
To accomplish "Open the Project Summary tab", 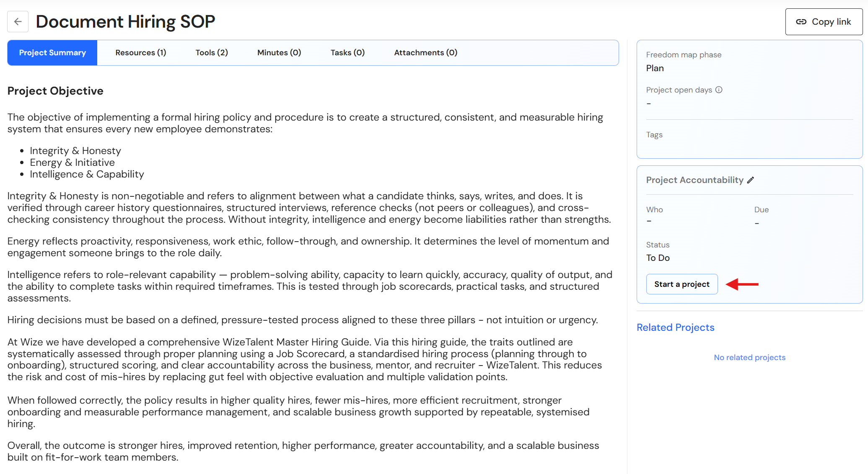I will (52, 53).
